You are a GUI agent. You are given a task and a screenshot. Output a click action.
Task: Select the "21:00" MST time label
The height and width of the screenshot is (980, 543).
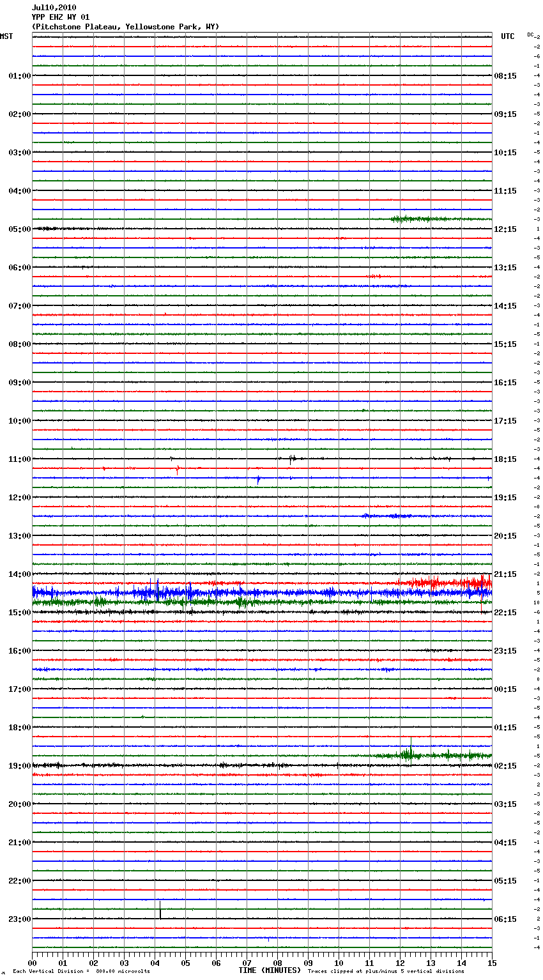(x=19, y=843)
